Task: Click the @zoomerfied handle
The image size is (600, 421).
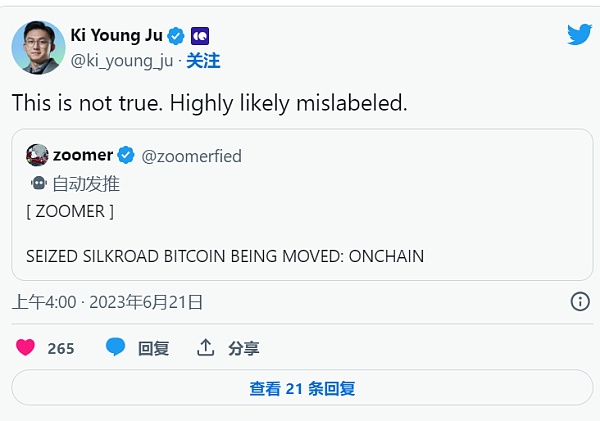Action: (x=191, y=156)
